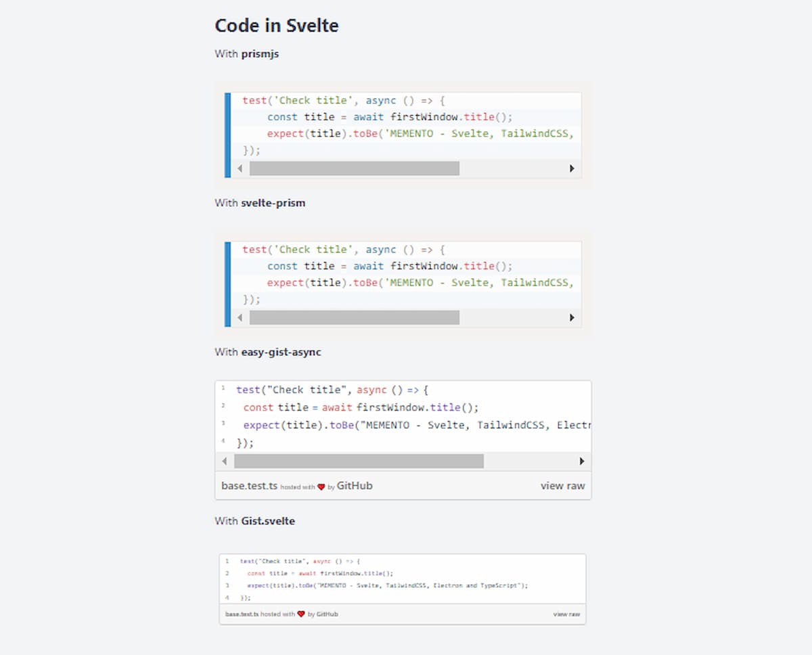Click line number 2 in easy-gist-async gist
Image resolution: width=812 pixels, height=655 pixels.
pyautogui.click(x=223, y=406)
